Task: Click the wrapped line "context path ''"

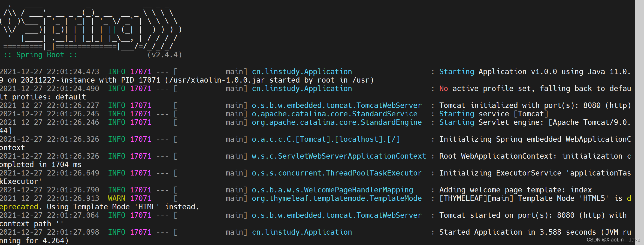Action: (x=32, y=224)
